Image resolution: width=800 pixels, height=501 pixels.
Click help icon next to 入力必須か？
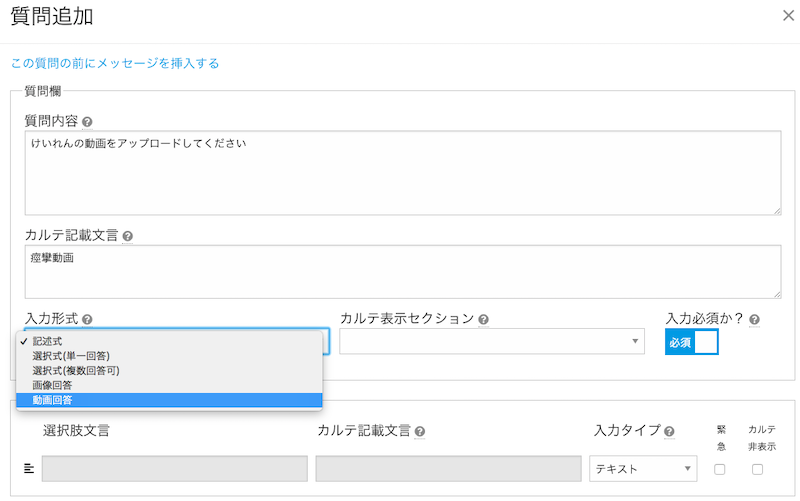[x=754, y=320]
